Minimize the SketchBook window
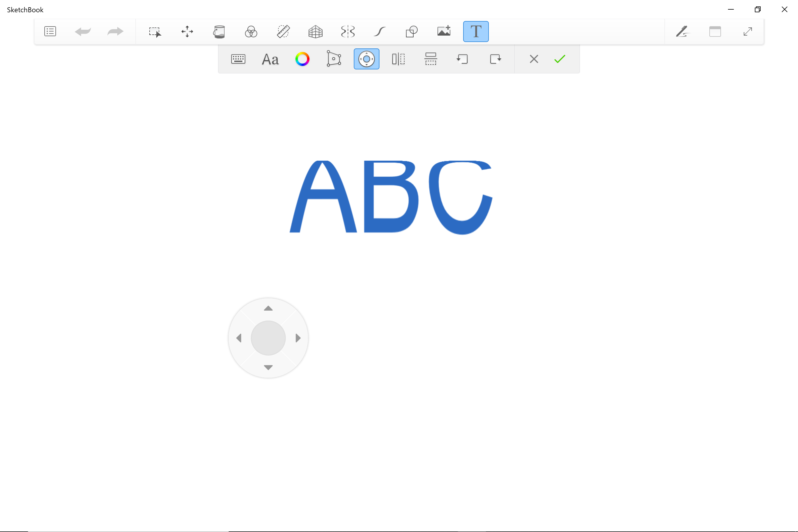798x532 pixels. click(731, 10)
